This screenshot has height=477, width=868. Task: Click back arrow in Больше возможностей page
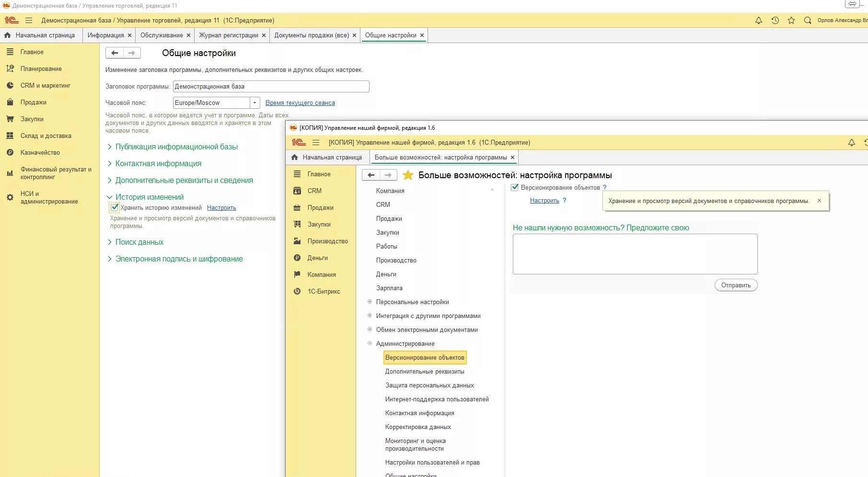371,175
